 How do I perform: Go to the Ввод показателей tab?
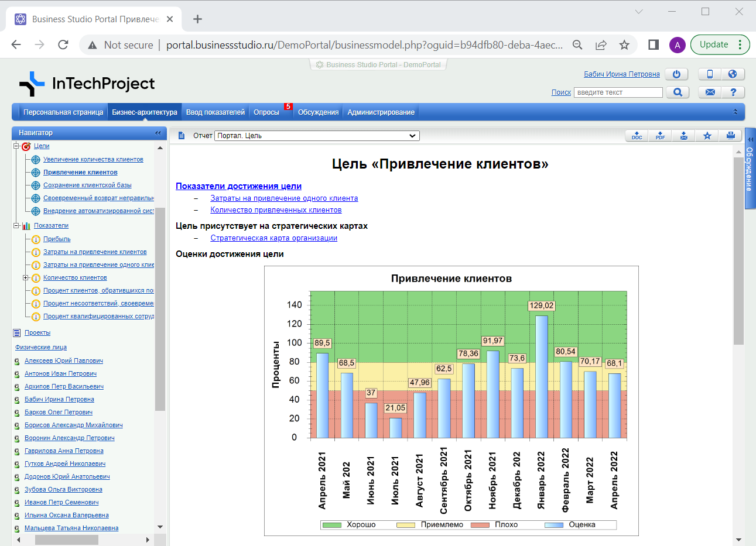click(x=215, y=112)
